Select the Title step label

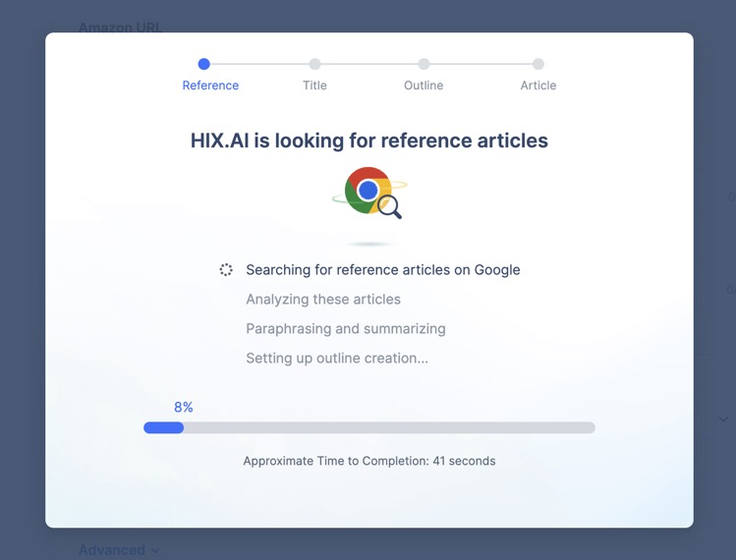pyautogui.click(x=314, y=85)
